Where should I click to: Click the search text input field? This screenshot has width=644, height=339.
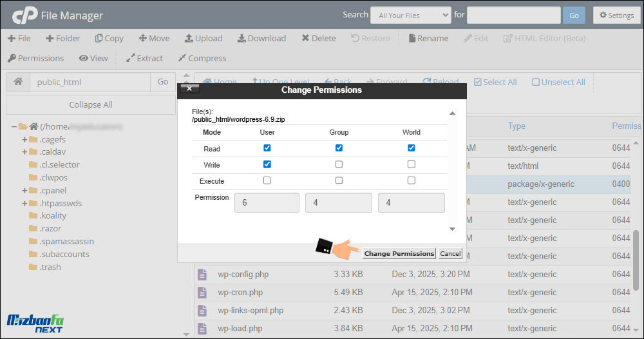[513, 15]
